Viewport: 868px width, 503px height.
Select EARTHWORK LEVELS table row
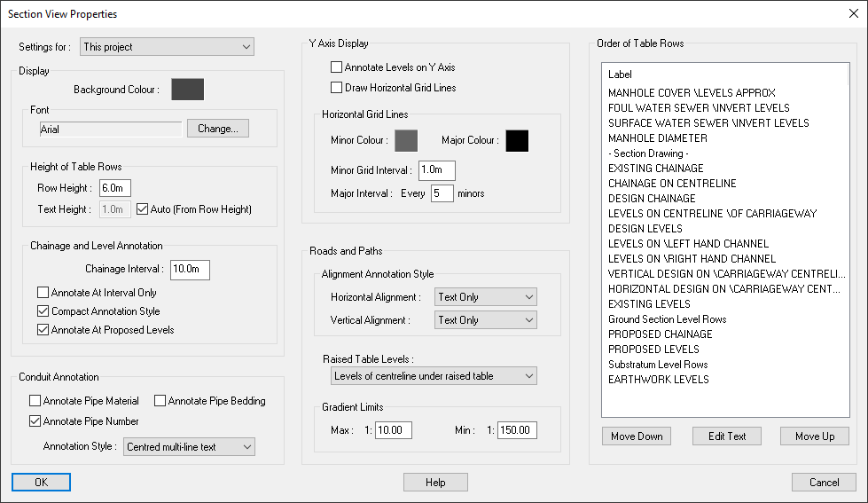(659, 380)
